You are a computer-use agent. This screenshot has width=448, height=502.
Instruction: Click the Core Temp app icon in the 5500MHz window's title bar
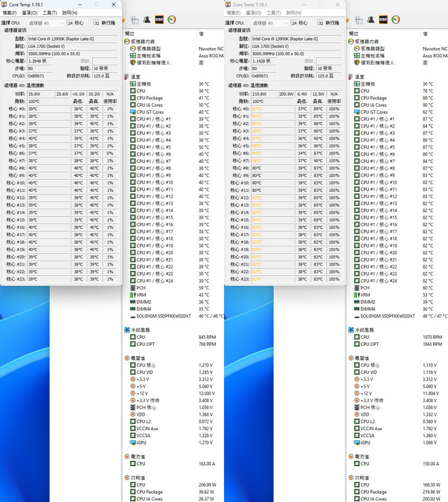[4, 5]
